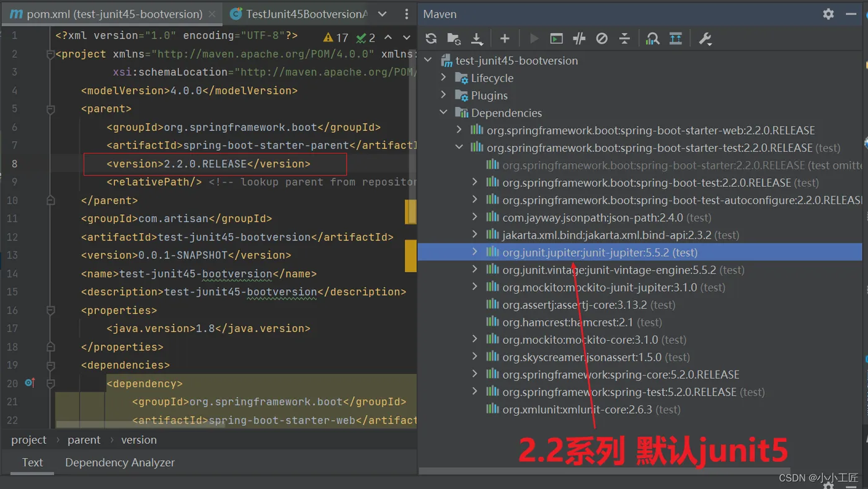The image size is (868, 489).
Task: Open Execute Maven Goal dialog
Action: pyautogui.click(x=557, y=38)
